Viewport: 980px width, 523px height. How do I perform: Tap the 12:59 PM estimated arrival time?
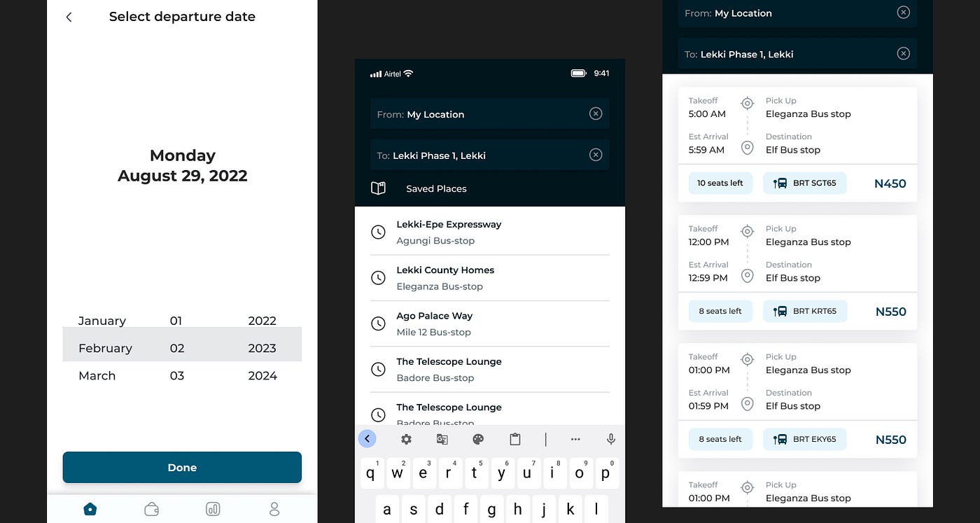point(708,278)
